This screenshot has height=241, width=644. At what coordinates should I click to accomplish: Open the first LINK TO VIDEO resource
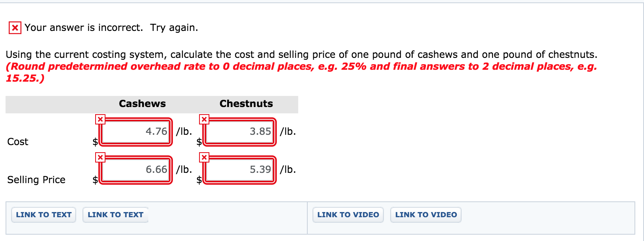(x=348, y=214)
